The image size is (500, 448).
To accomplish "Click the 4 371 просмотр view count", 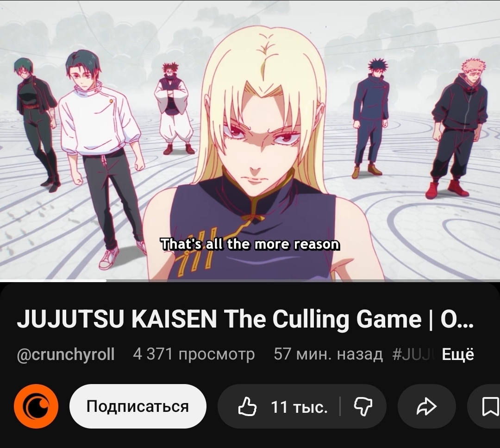I will (x=194, y=354).
